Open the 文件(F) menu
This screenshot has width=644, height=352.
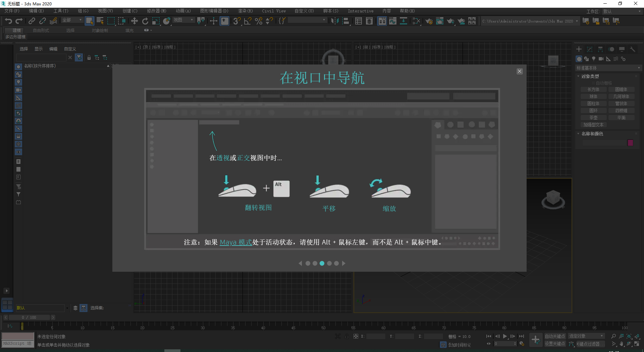click(x=12, y=11)
